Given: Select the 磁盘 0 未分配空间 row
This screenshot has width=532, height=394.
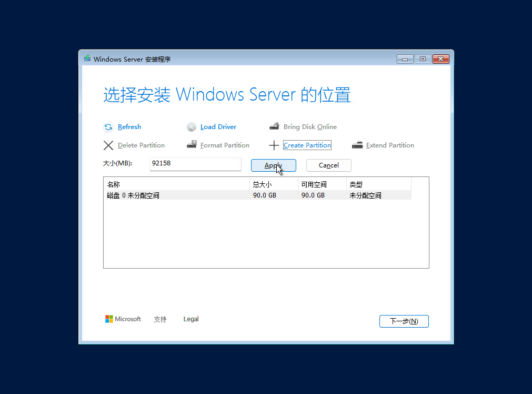Looking at the screenshot, I should [x=257, y=195].
